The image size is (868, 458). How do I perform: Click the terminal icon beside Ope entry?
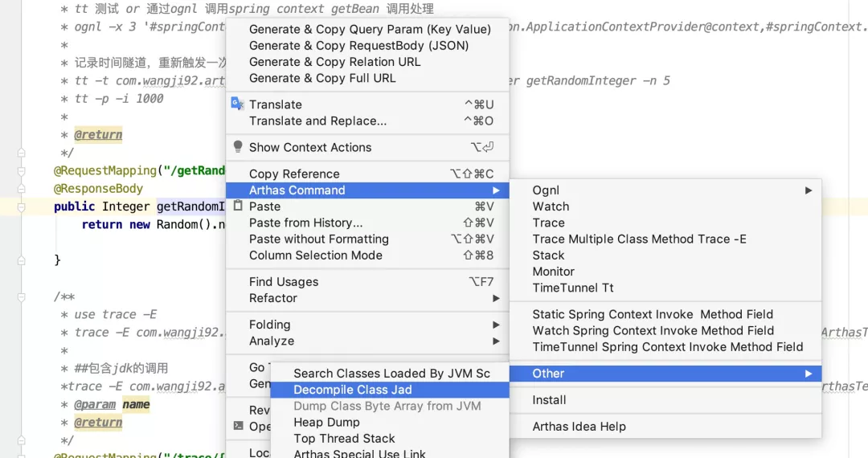click(x=238, y=425)
